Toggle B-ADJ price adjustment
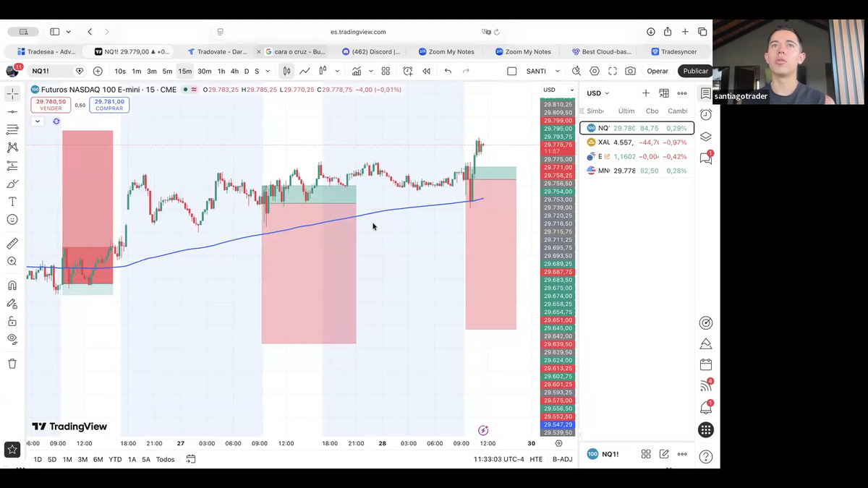Viewport: 868px width, 488px height. coord(562,459)
